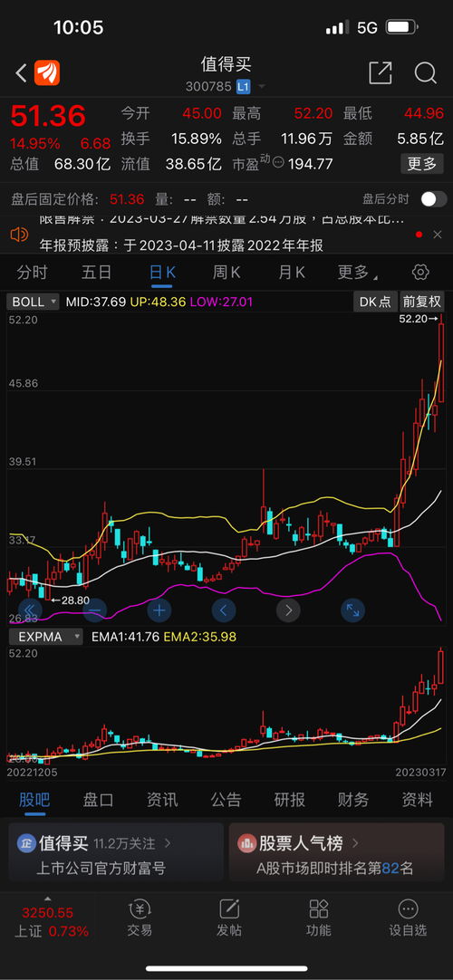Open the 资讯 tab

tap(162, 800)
